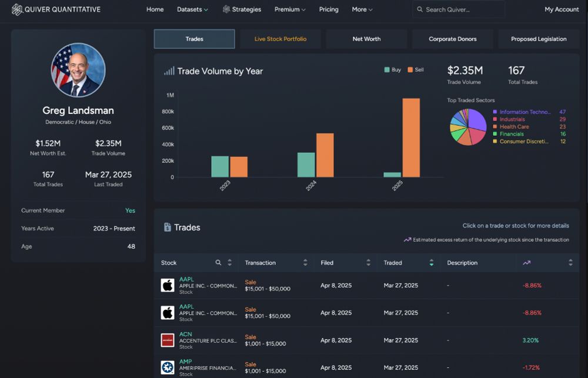Sort by the Traded column arrows

click(x=431, y=263)
